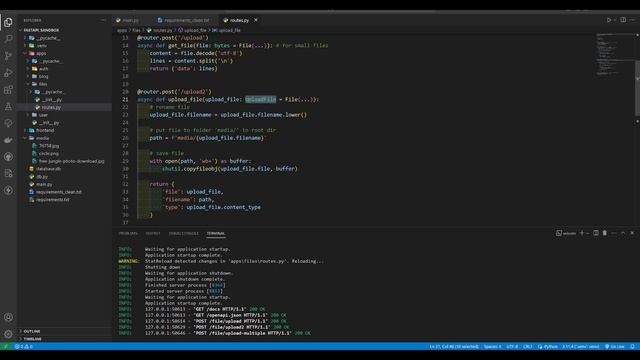Close the routes.py editor tab
Viewport: 640px width, 360px height.
pos(256,20)
